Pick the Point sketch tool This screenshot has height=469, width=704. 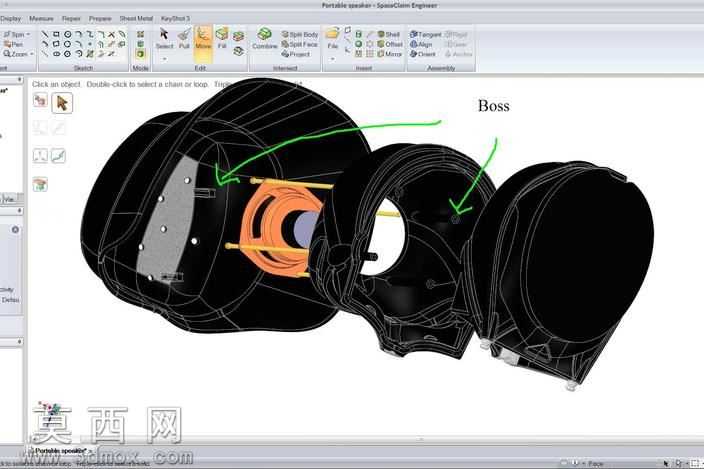click(x=89, y=44)
